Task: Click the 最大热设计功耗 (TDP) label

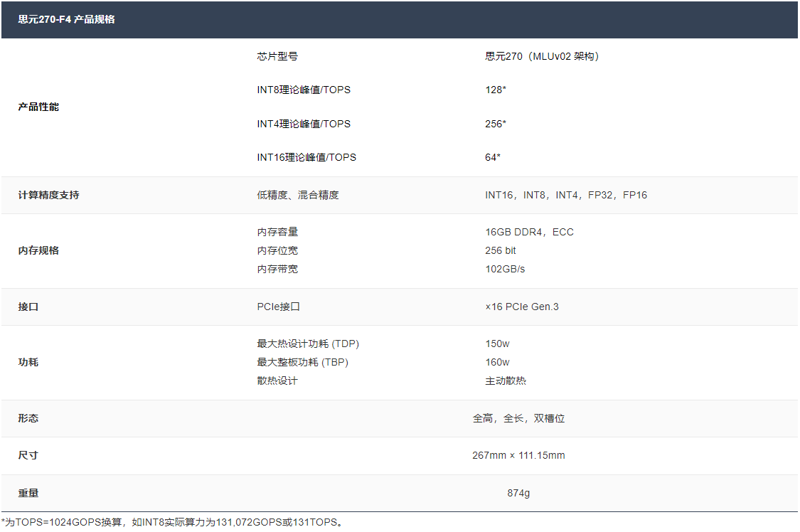Action: point(308,344)
